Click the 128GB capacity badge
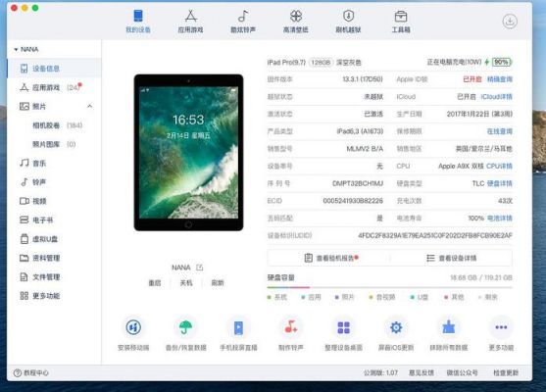546x392 pixels. [x=321, y=63]
